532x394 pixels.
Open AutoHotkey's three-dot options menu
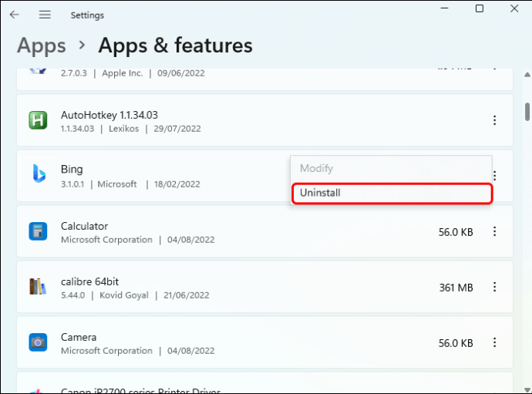pyautogui.click(x=494, y=120)
